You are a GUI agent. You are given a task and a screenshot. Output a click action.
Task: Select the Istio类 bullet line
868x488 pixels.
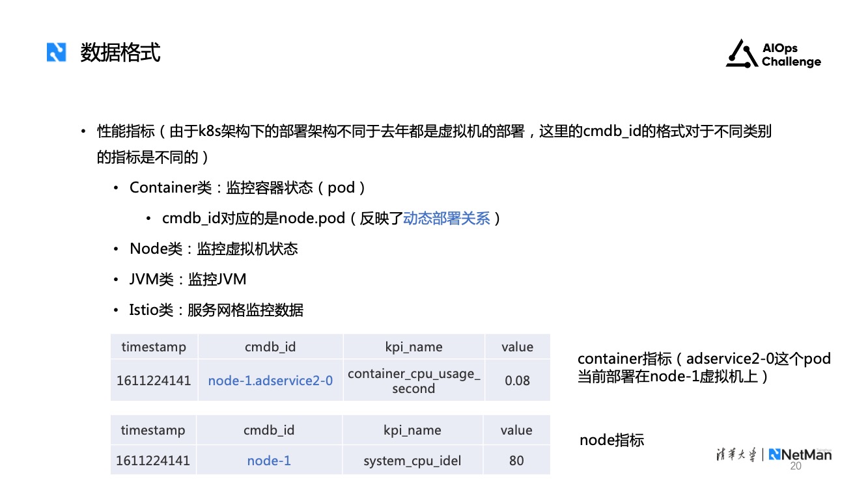pyautogui.click(x=216, y=310)
